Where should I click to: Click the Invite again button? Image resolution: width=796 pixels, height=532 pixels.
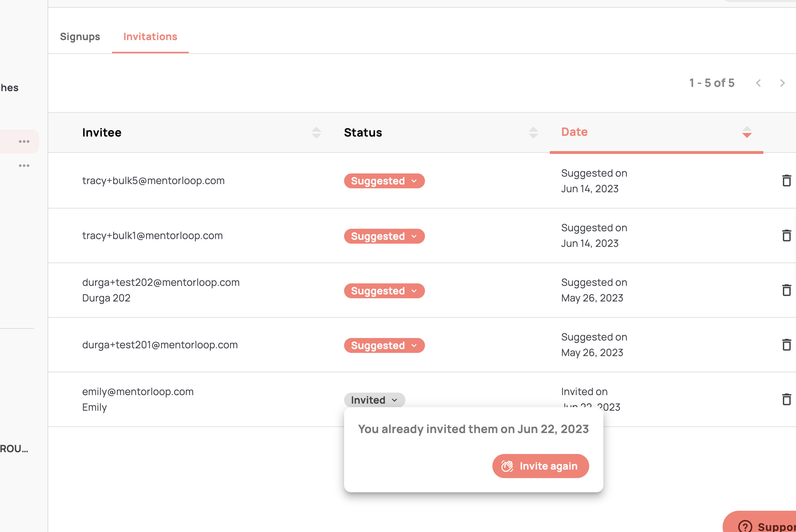click(x=540, y=466)
